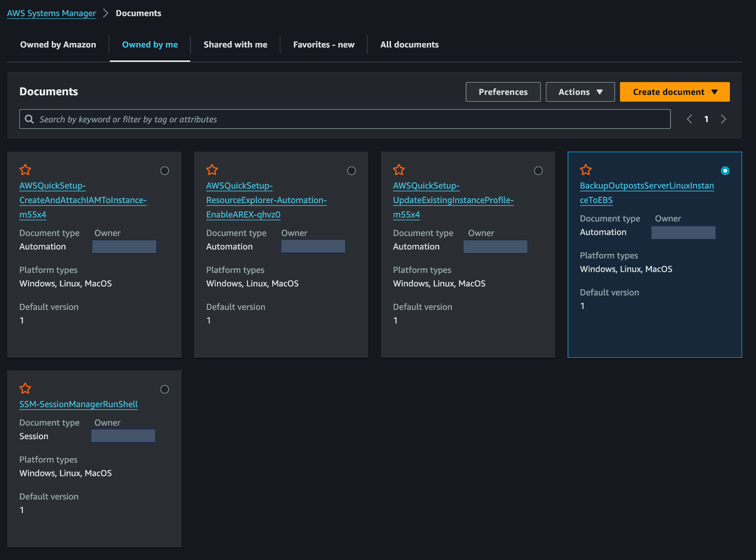Switch to the Shared with me tab

click(x=235, y=44)
